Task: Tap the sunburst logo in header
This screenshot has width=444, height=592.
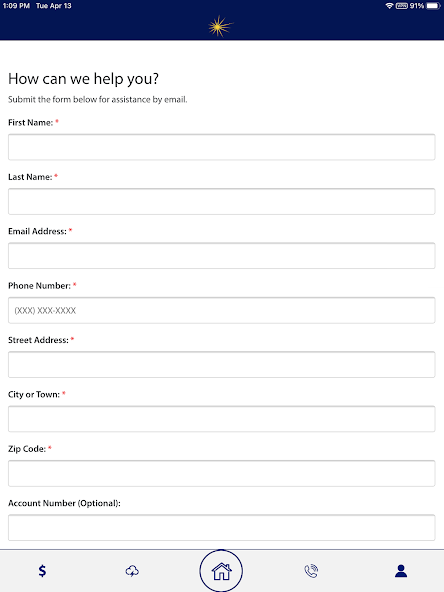Action: tap(220, 26)
